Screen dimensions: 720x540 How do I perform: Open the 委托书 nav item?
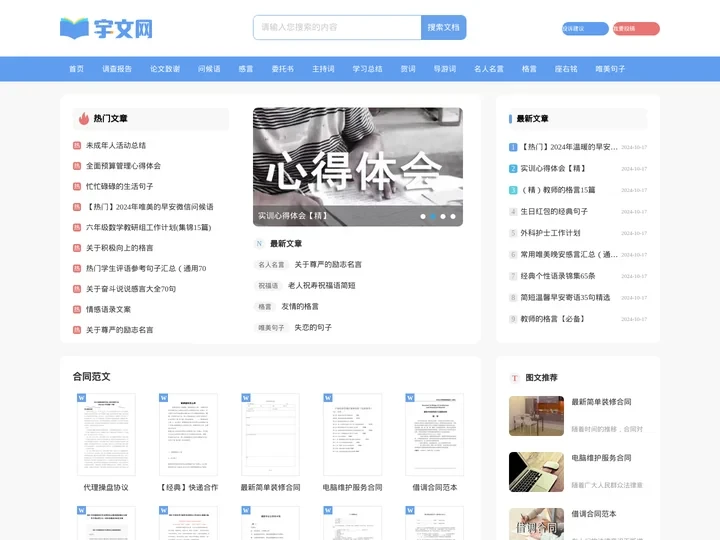tap(283, 69)
